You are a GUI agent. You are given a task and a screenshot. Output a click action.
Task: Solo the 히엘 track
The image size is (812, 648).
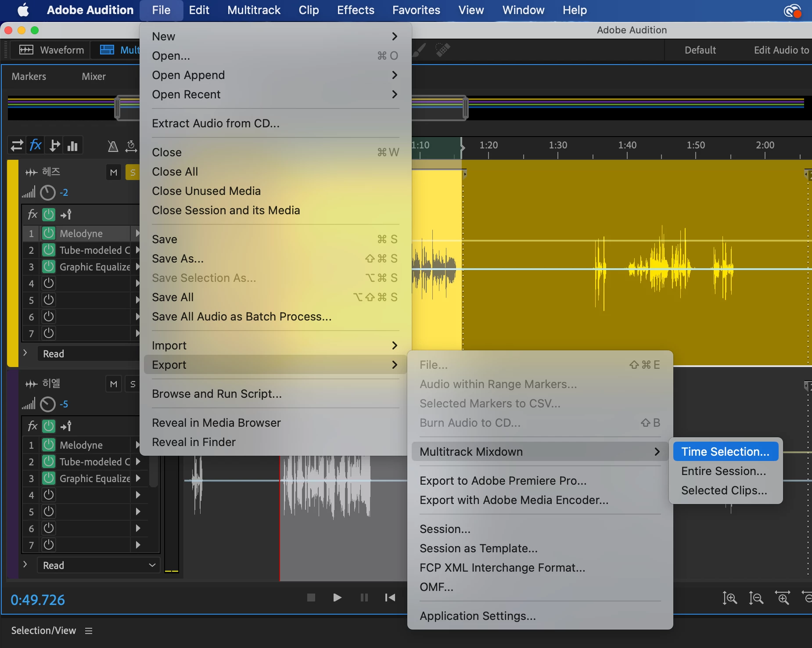[x=133, y=384]
